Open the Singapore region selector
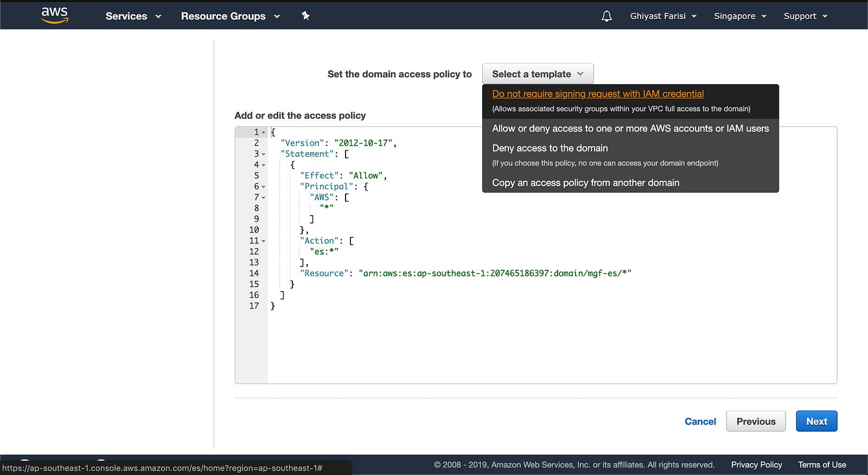Viewport: 868px width, 475px height. coord(740,16)
